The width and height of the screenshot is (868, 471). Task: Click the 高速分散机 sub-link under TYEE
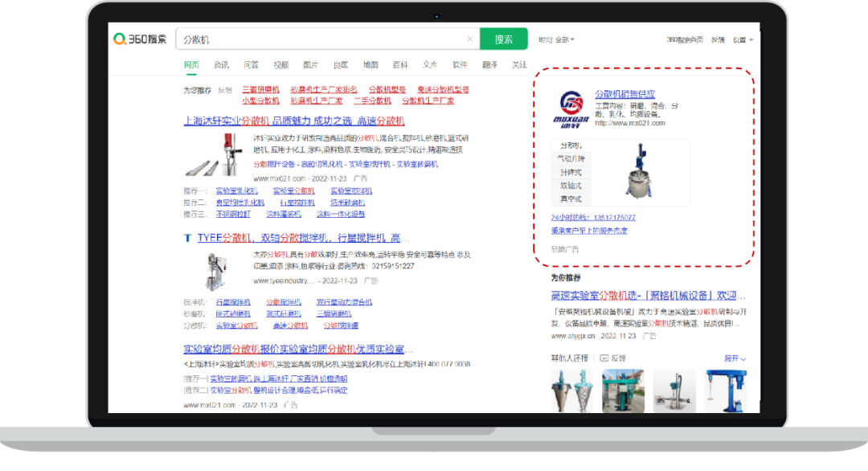[290, 326]
